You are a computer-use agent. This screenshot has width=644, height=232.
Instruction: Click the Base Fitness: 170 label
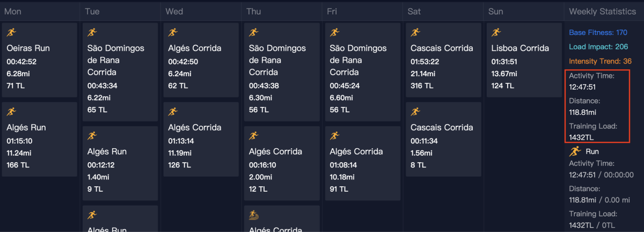pyautogui.click(x=598, y=33)
